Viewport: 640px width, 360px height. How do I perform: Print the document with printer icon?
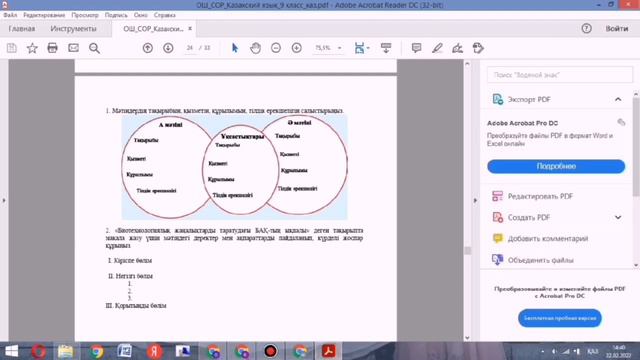point(53,48)
